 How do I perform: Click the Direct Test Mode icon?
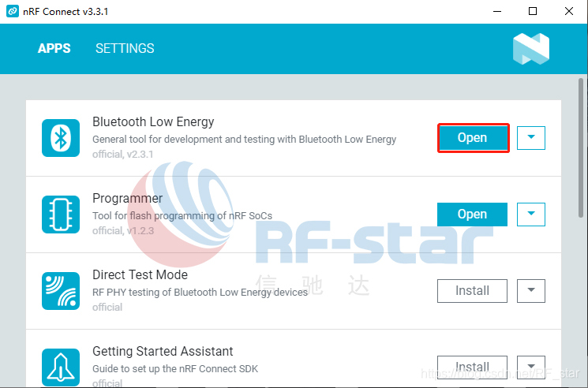[x=61, y=291]
